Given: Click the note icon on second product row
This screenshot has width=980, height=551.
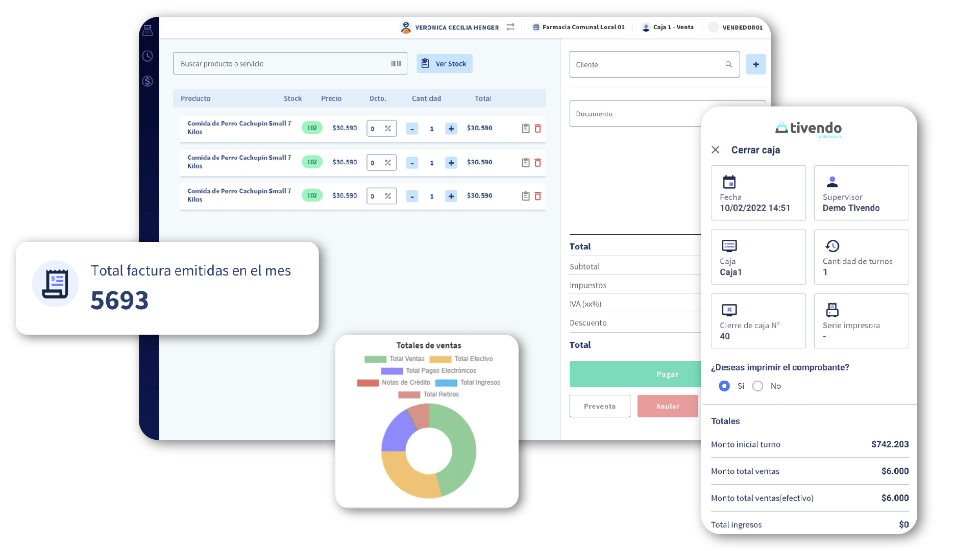Looking at the screenshot, I should pos(526,163).
